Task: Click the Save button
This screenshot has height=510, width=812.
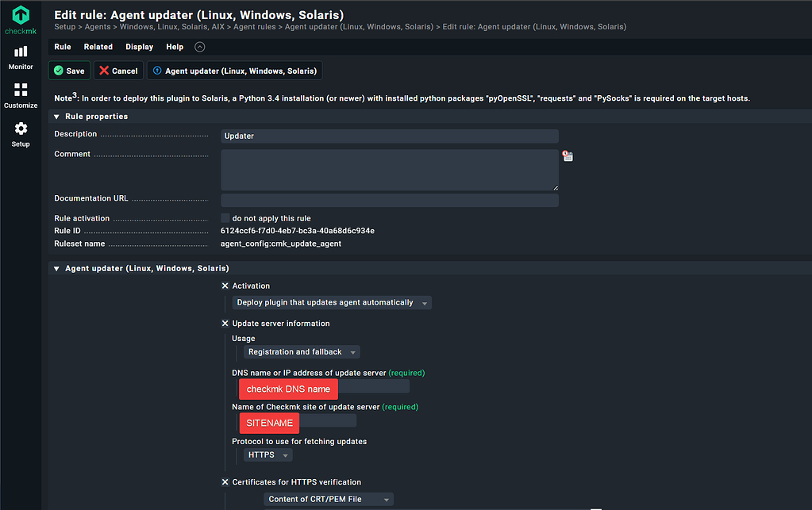Action: (69, 70)
